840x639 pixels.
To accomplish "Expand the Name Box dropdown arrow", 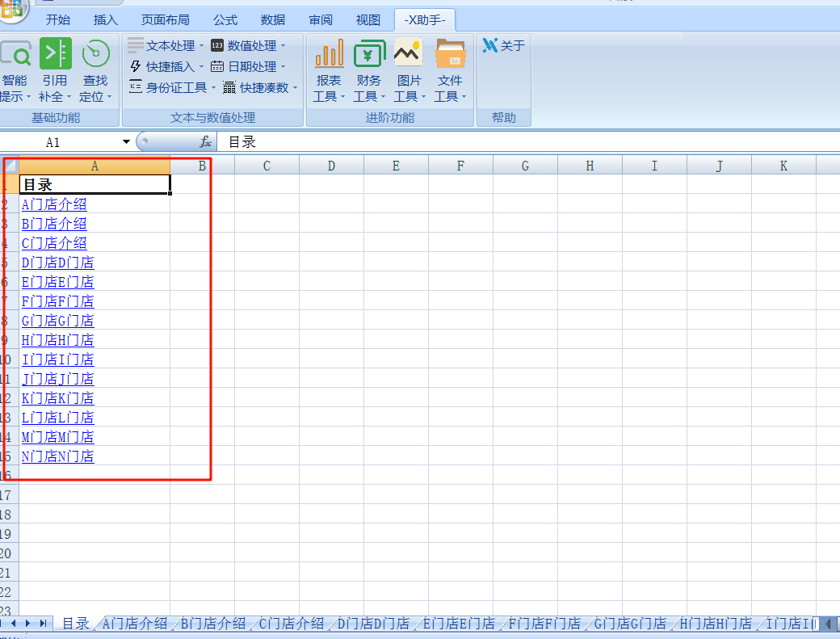I will 126,142.
